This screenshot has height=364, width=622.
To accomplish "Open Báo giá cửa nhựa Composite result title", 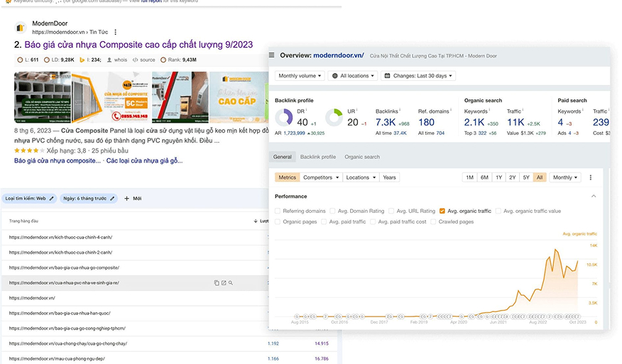I will [x=138, y=45].
